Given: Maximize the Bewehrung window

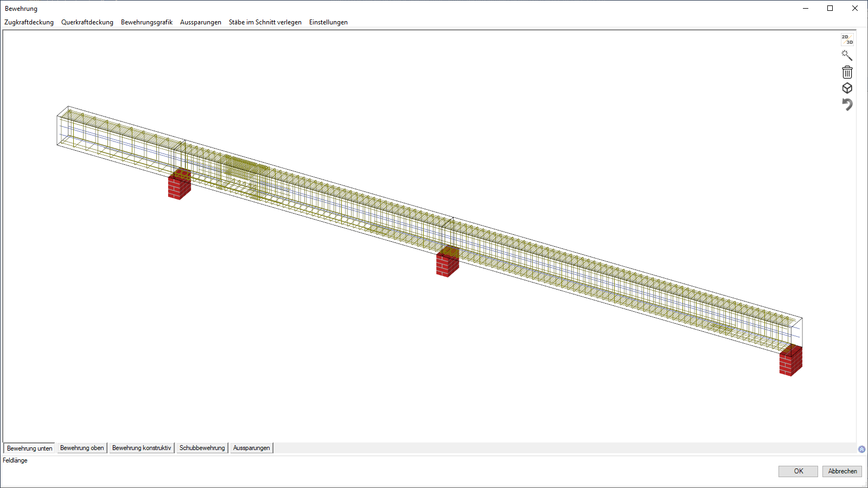Looking at the screenshot, I should click(830, 8).
